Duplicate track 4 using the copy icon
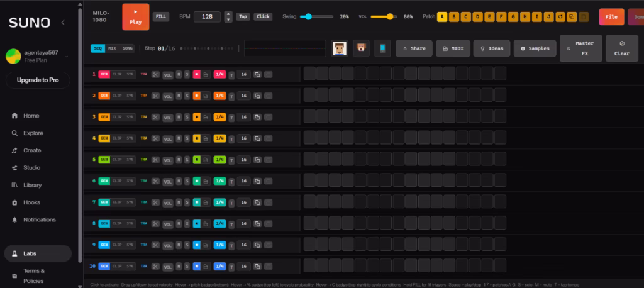Image resolution: width=644 pixels, height=288 pixels. (257, 138)
